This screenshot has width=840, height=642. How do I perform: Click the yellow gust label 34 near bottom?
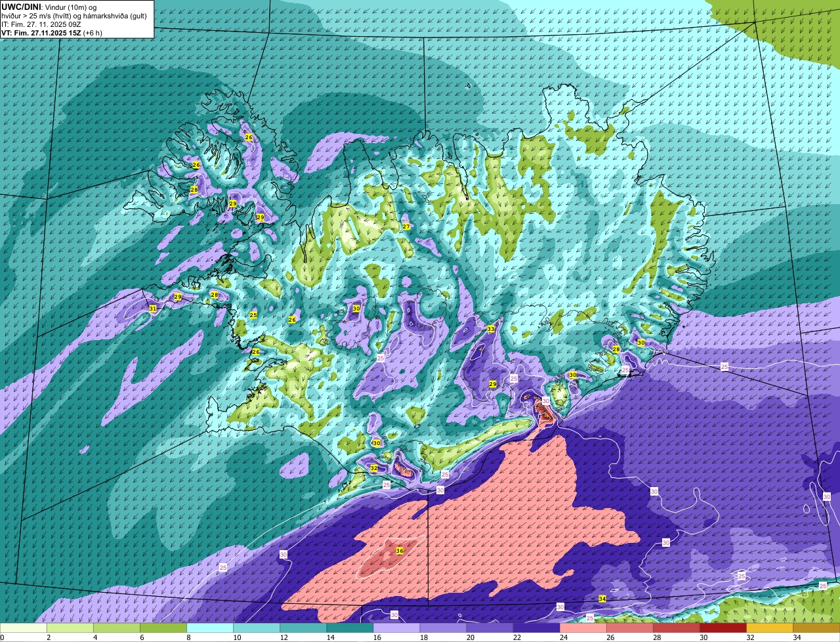click(x=602, y=598)
